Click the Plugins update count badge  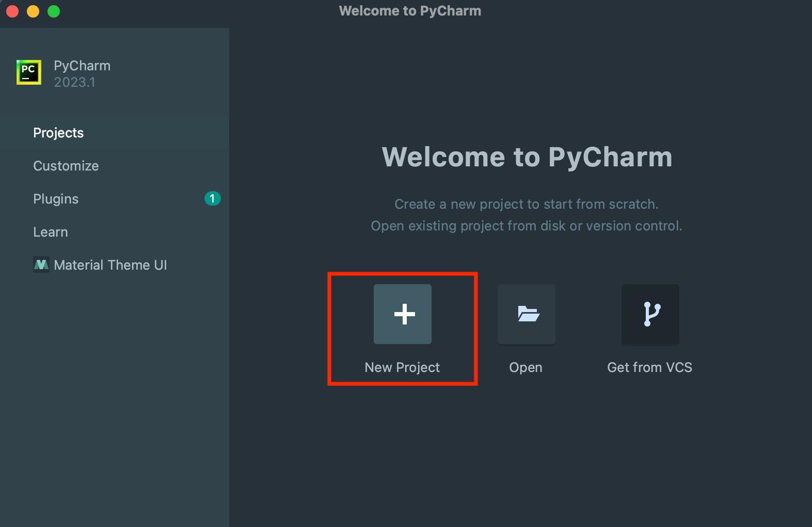213,198
